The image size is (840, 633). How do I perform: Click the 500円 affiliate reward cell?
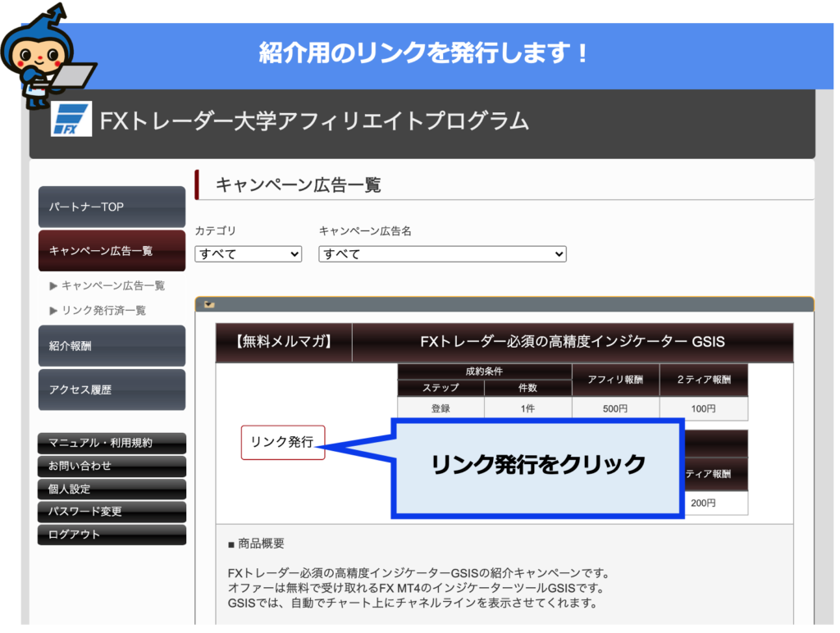(615, 408)
